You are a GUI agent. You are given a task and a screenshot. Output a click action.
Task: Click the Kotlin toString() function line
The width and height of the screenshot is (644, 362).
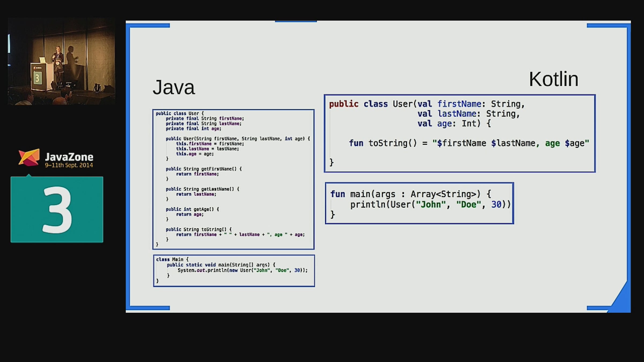click(469, 143)
